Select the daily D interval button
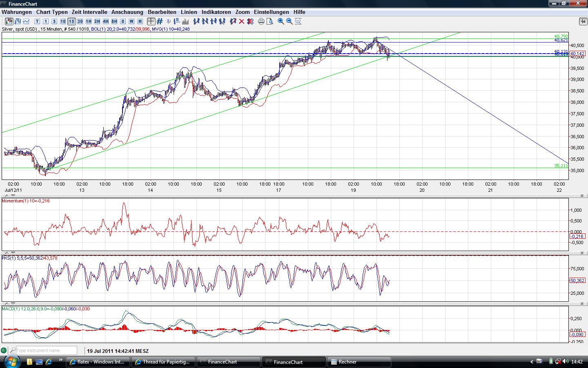Image resolution: width=588 pixels, height=368 pixels. coord(123,21)
